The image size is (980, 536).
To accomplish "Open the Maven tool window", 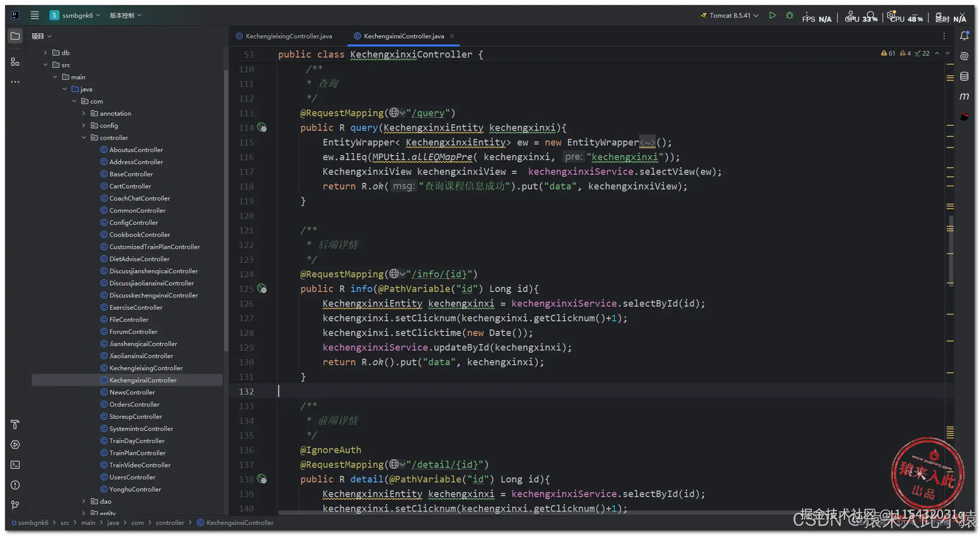I will pos(964,96).
